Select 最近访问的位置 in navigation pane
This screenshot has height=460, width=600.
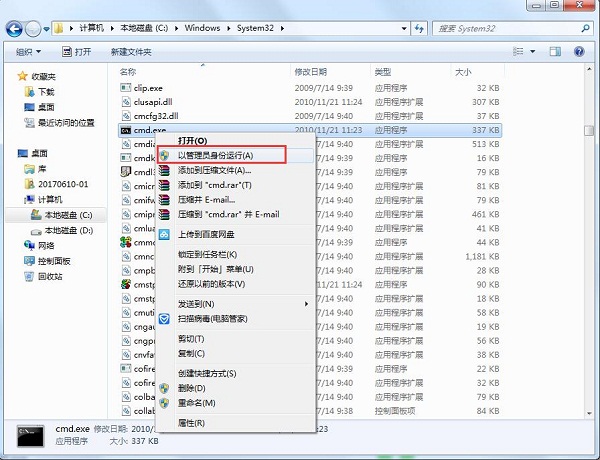tap(59, 122)
